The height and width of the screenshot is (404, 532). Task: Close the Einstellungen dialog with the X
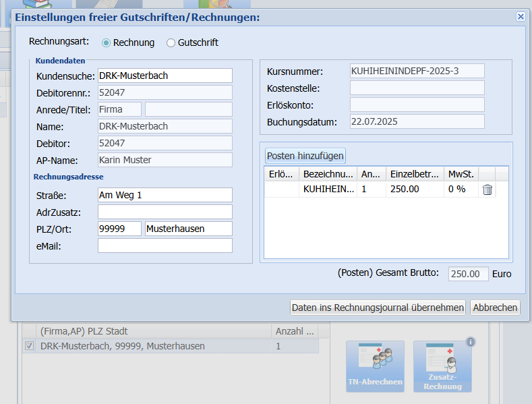(520, 17)
